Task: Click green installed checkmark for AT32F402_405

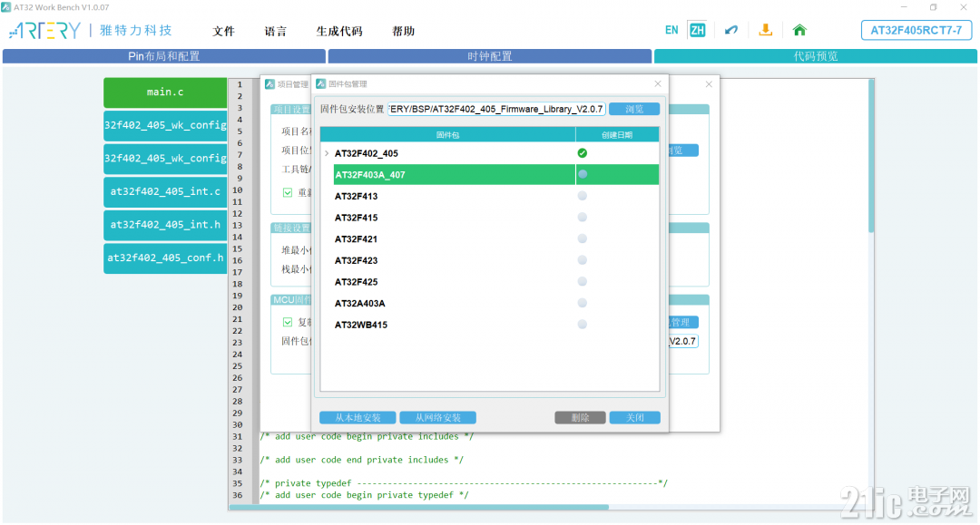Action: pyautogui.click(x=583, y=153)
